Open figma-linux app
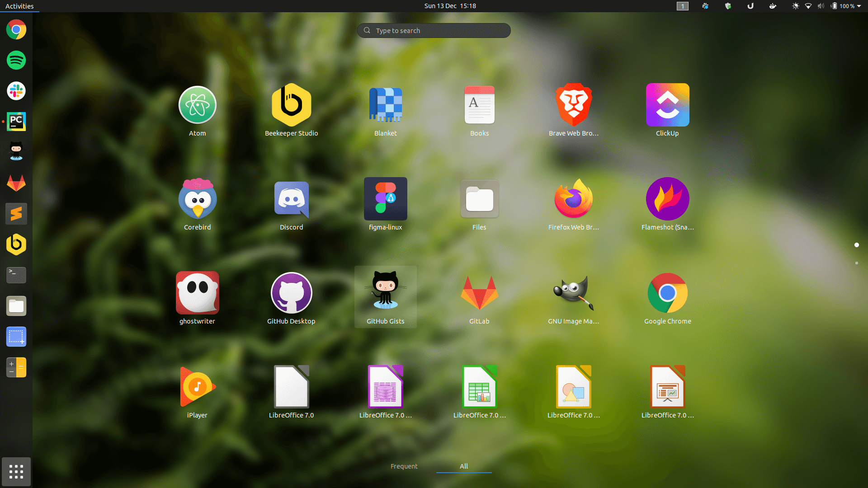 click(x=385, y=199)
